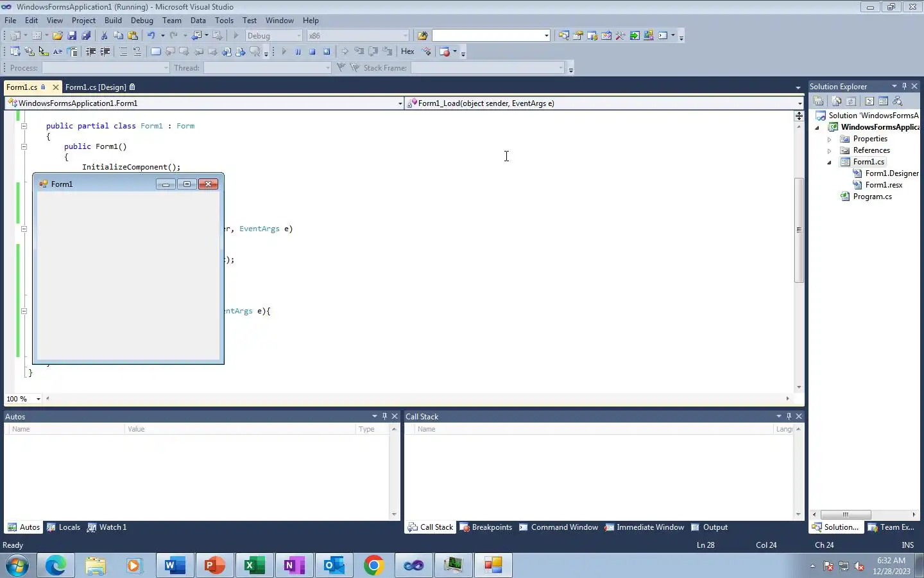Open the Tools menu

(224, 21)
